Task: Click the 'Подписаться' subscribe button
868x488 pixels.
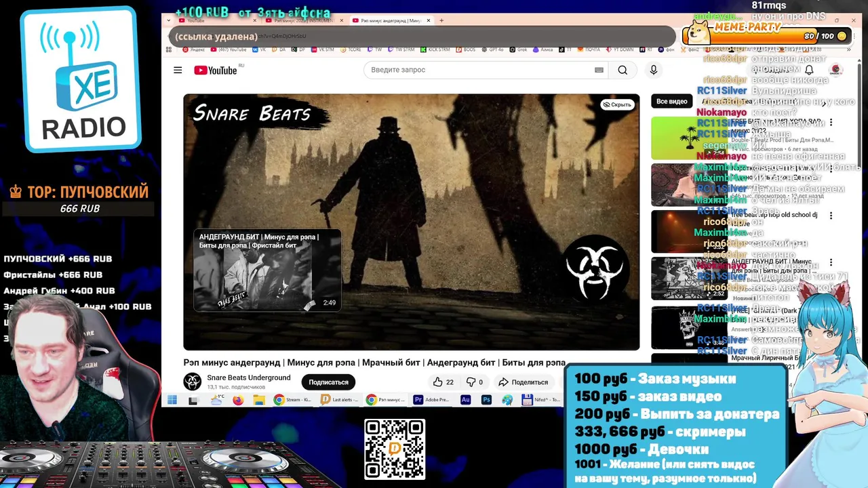Action: [328, 382]
